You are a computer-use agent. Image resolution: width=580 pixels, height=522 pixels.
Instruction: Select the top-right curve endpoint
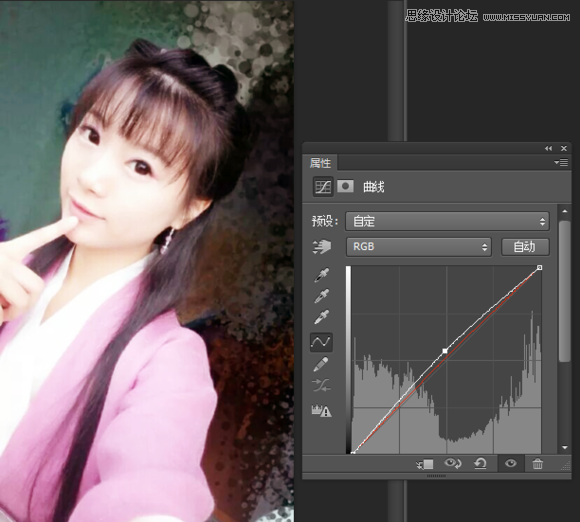539,267
